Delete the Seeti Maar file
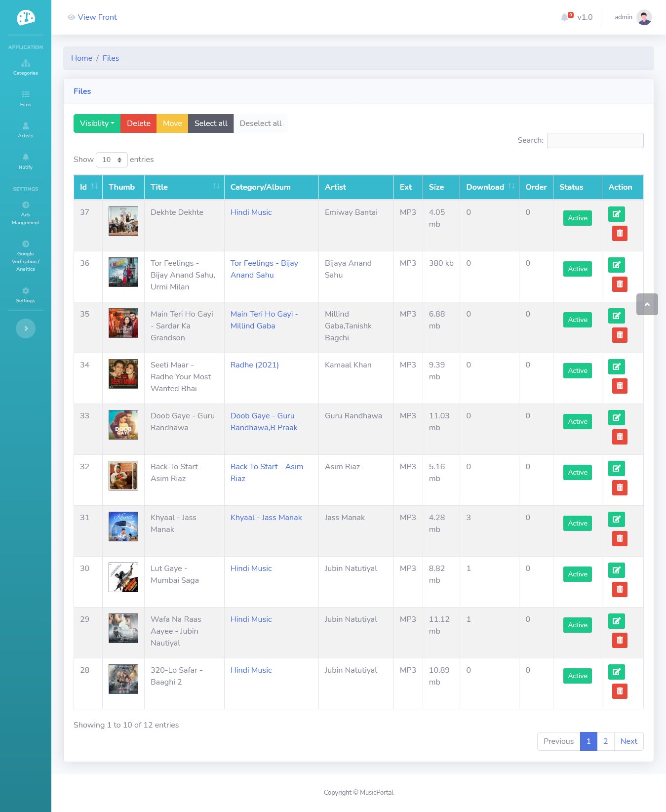 [x=620, y=386]
